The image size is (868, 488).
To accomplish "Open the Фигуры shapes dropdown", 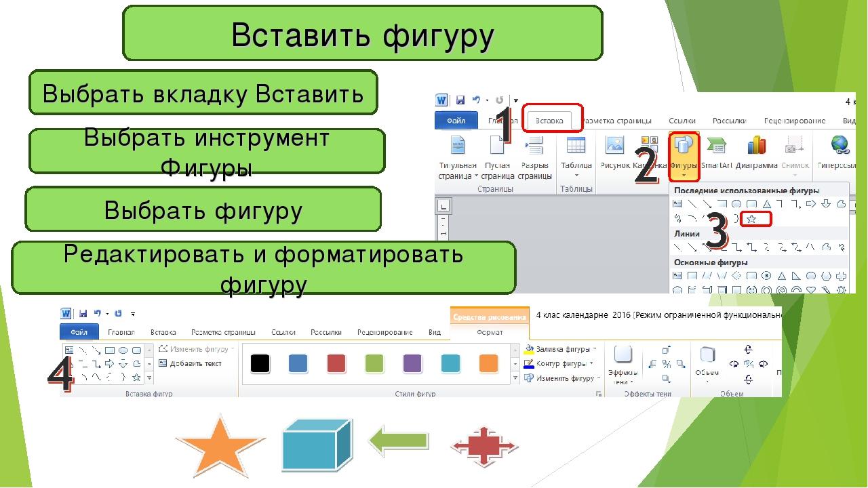I will [x=684, y=156].
